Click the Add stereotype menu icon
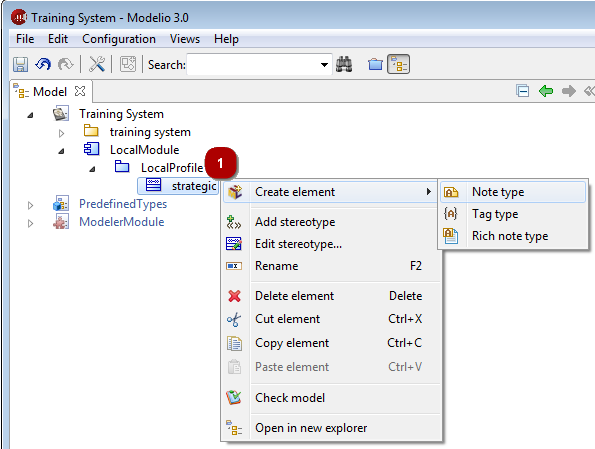 (234, 222)
